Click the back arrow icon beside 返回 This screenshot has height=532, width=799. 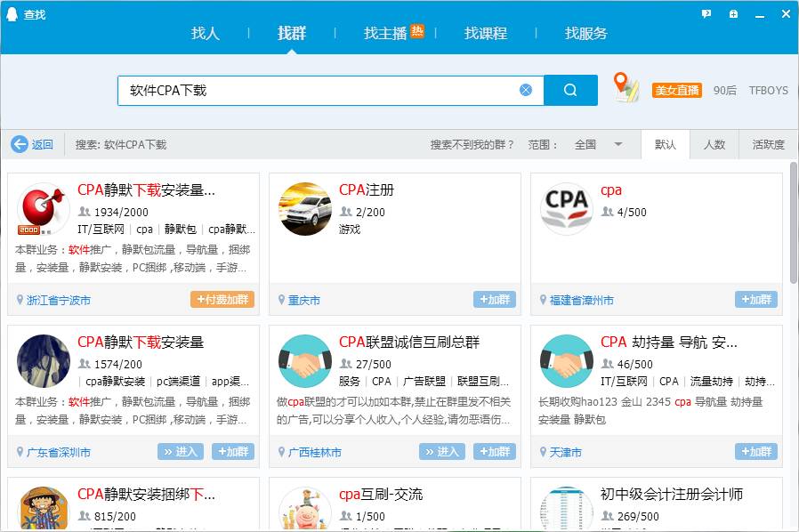tap(20, 144)
